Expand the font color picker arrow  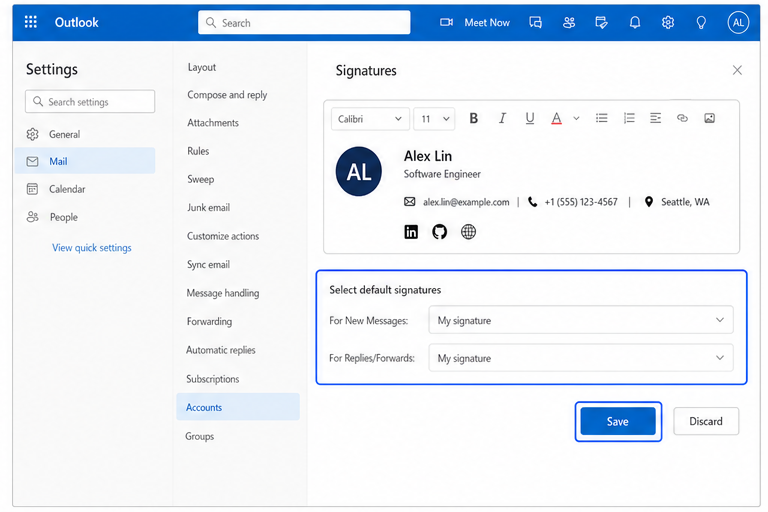[576, 119]
